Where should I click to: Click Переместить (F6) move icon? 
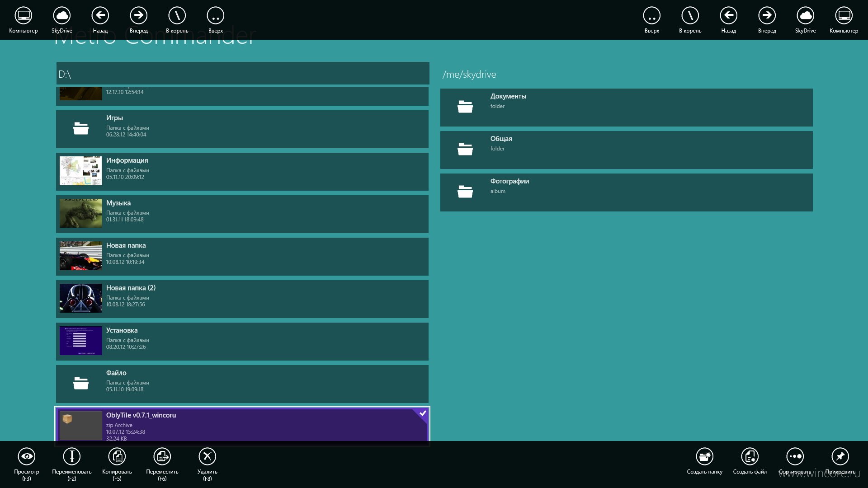click(162, 456)
